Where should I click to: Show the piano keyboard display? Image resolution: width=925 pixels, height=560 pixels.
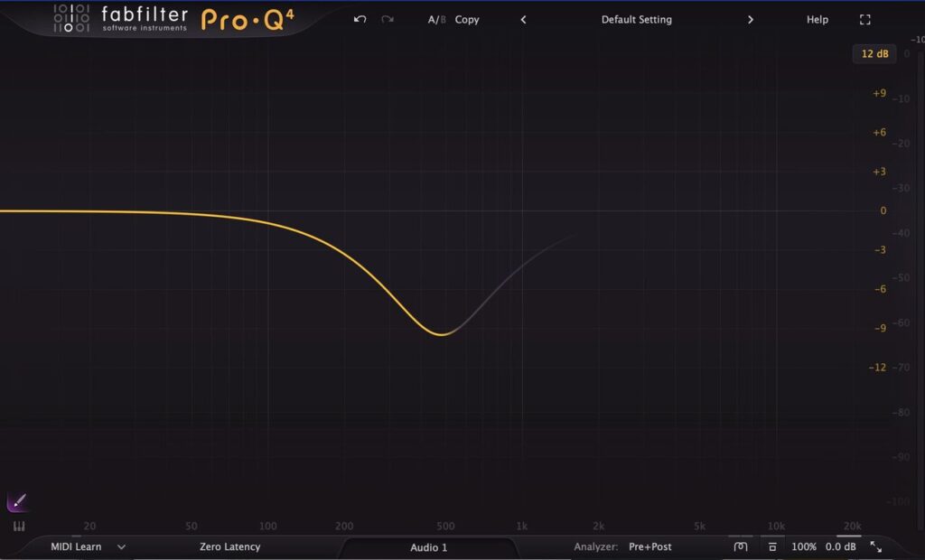19,526
